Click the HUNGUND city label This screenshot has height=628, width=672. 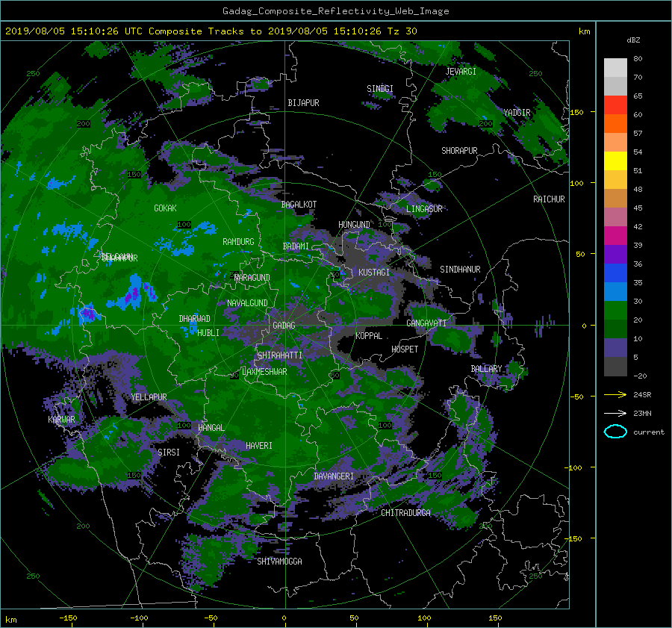click(x=354, y=225)
